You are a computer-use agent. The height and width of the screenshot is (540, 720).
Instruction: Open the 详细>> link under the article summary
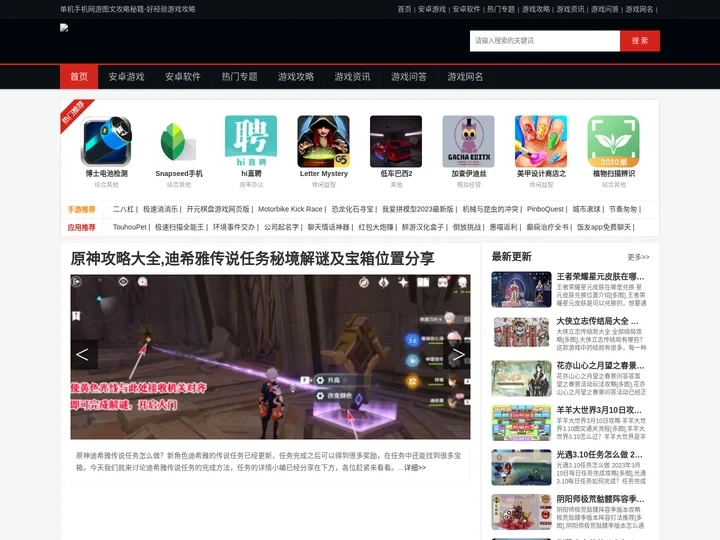click(415, 467)
